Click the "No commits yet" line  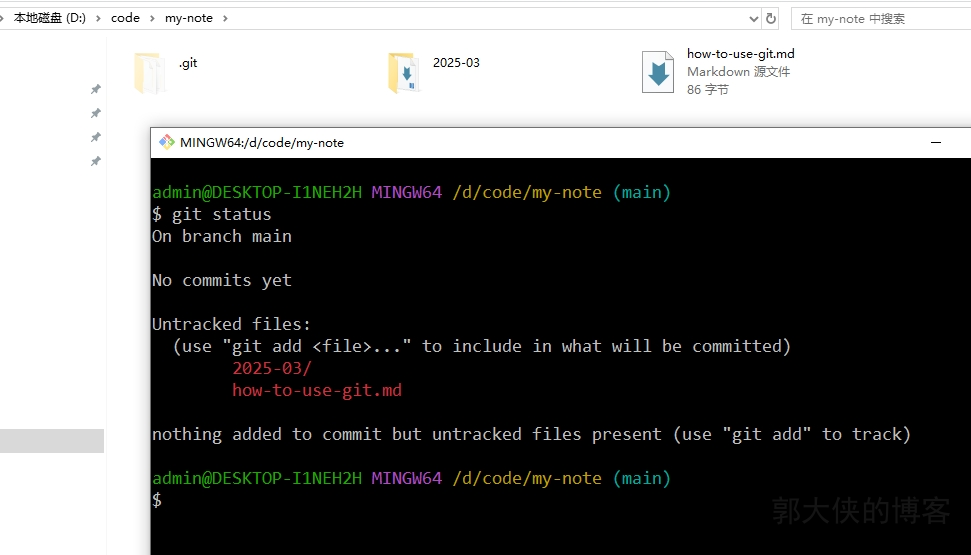point(222,281)
